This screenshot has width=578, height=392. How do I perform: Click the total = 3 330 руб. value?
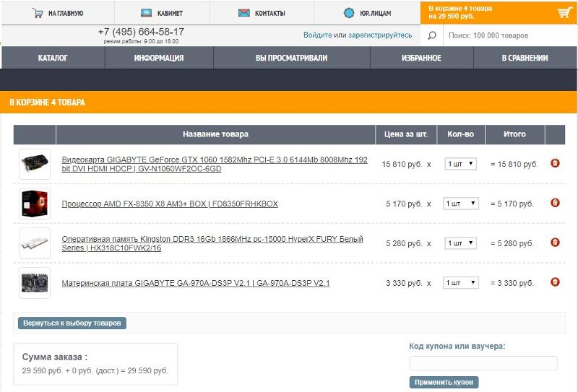[x=512, y=283]
